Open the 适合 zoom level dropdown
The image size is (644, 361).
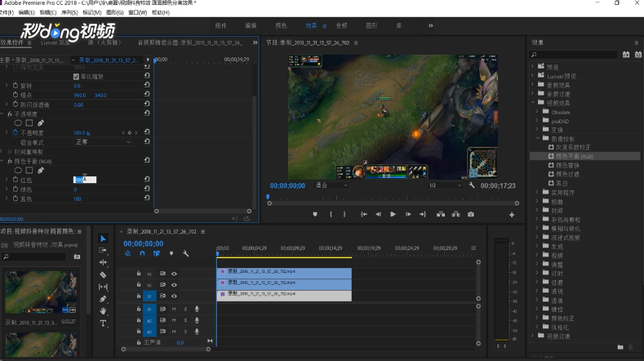click(331, 185)
